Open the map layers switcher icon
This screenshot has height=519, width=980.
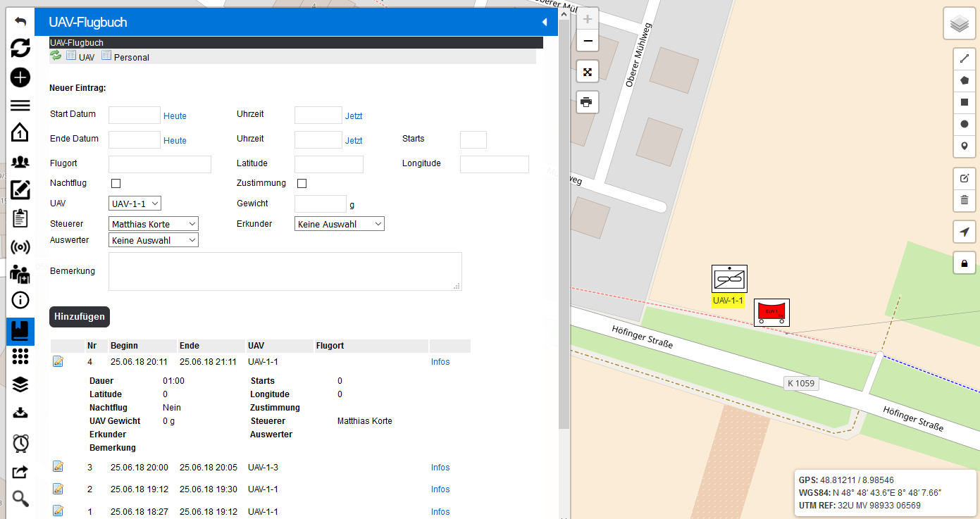pos(959,25)
